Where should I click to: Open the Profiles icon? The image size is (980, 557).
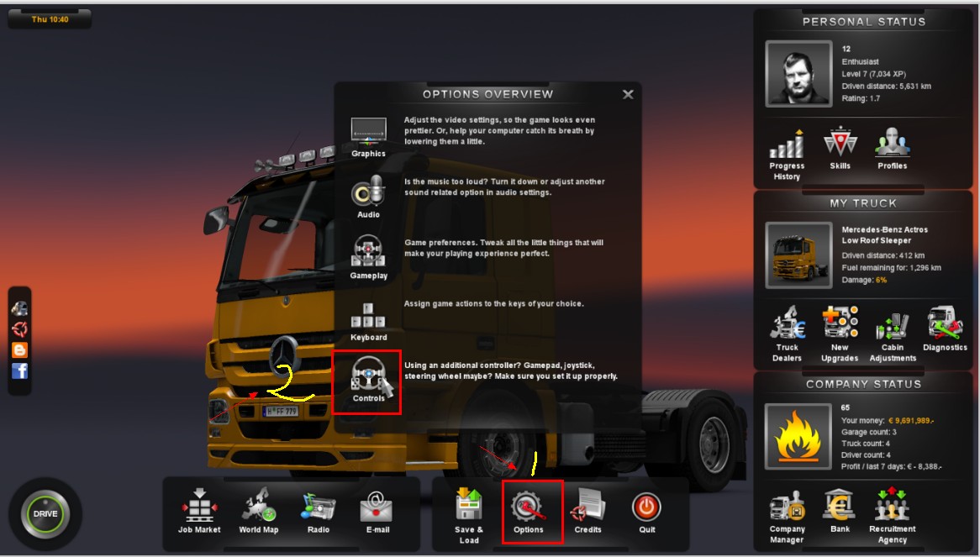point(892,143)
